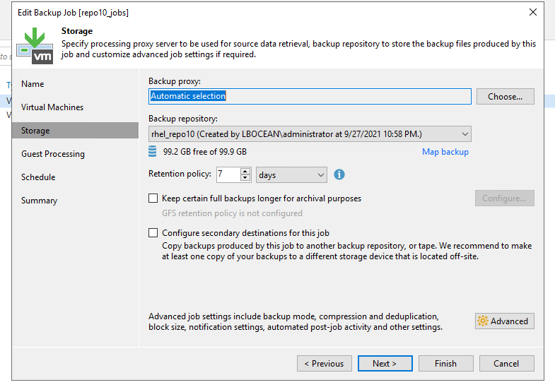Open the Name step in sidebar
Image resolution: width=555 pixels, height=392 pixels.
(33, 84)
